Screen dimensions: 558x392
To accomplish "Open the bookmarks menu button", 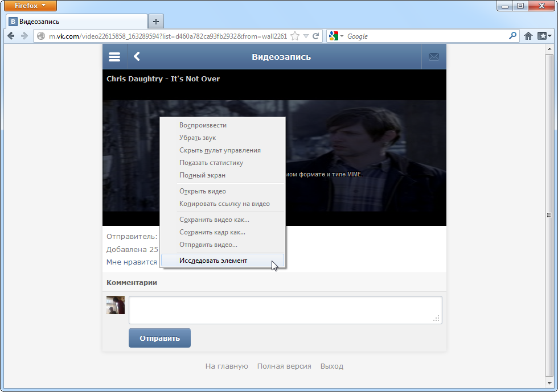I will [544, 36].
